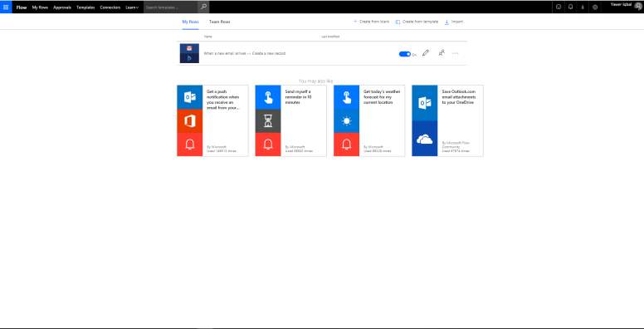
Task: Click the Dynamics connector icon in flow row
Action: (189, 58)
